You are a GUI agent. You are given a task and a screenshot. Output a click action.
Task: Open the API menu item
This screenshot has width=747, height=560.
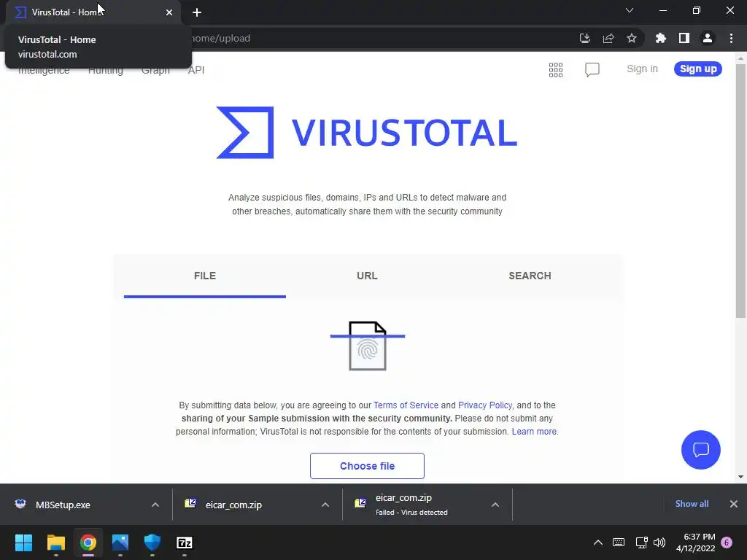coord(196,71)
